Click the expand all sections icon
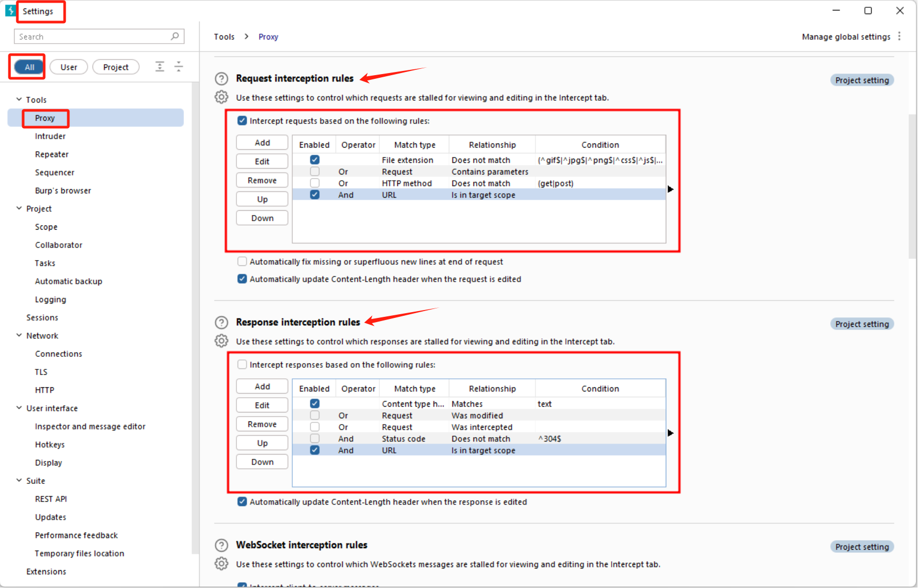 click(160, 67)
